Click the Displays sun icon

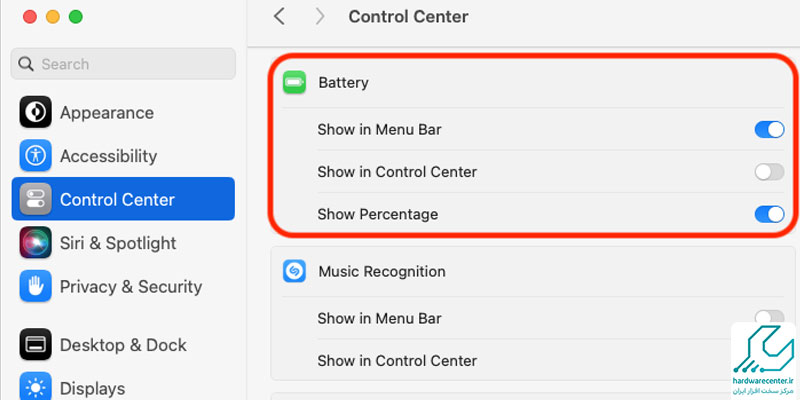tap(35, 386)
